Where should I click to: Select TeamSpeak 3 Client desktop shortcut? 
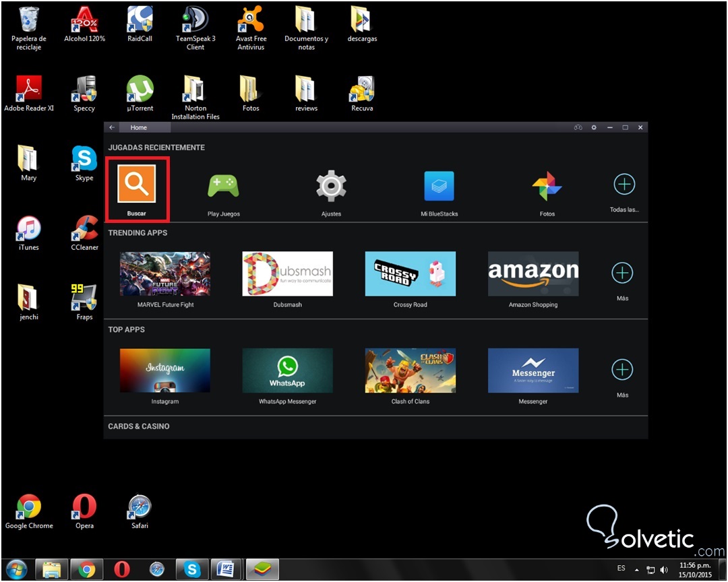(195, 28)
